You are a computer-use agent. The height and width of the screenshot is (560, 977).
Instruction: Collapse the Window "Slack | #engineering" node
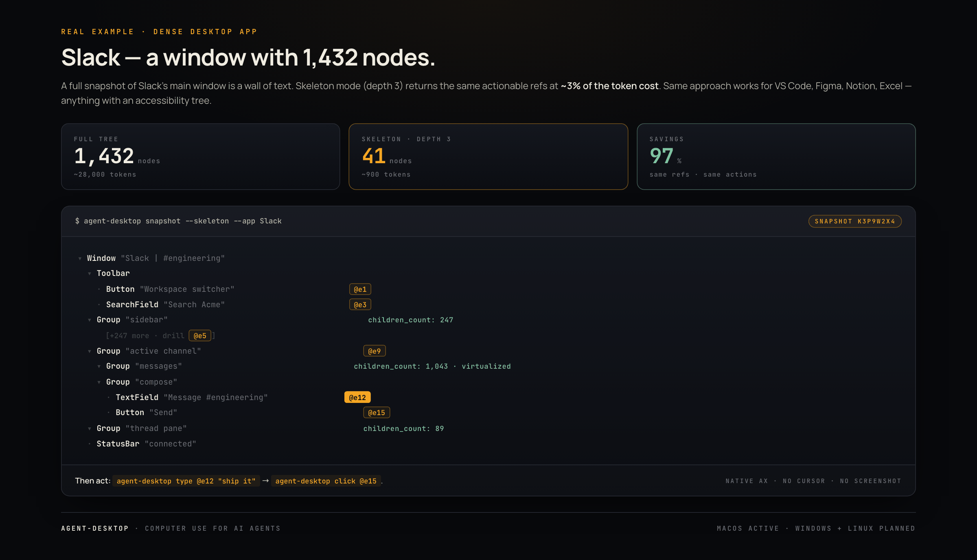click(x=80, y=258)
